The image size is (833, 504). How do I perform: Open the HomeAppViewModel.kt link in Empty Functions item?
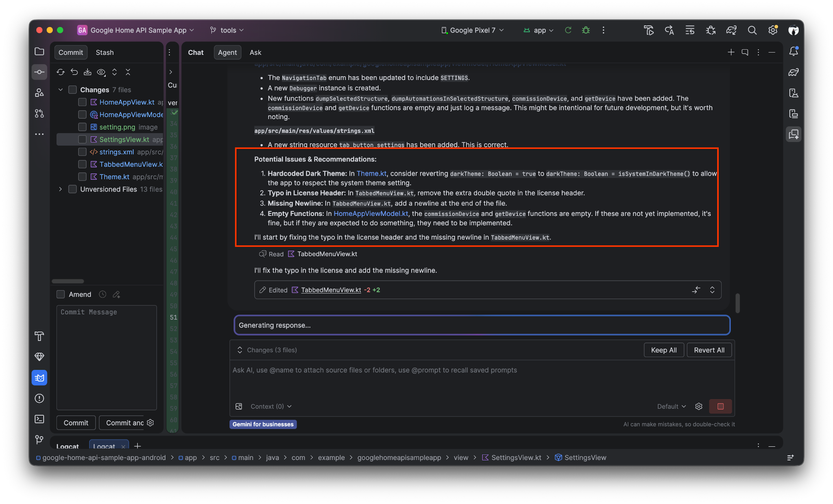coord(371,214)
